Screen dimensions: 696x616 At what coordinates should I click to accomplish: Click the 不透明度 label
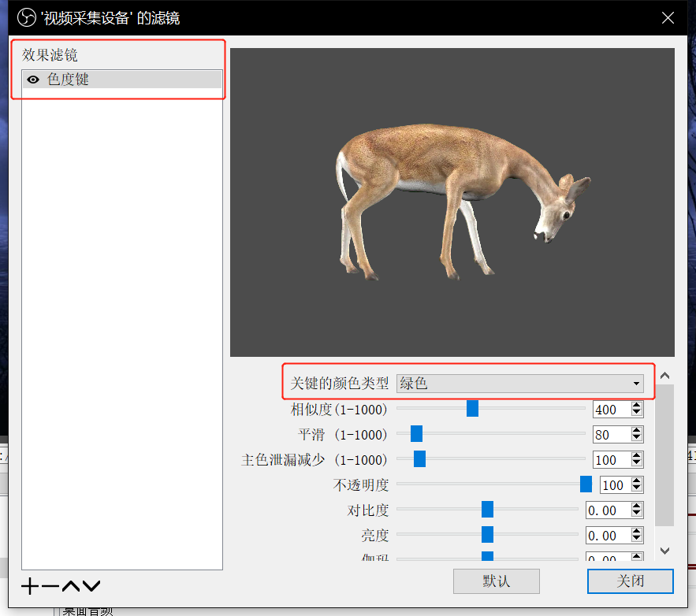[x=361, y=485]
